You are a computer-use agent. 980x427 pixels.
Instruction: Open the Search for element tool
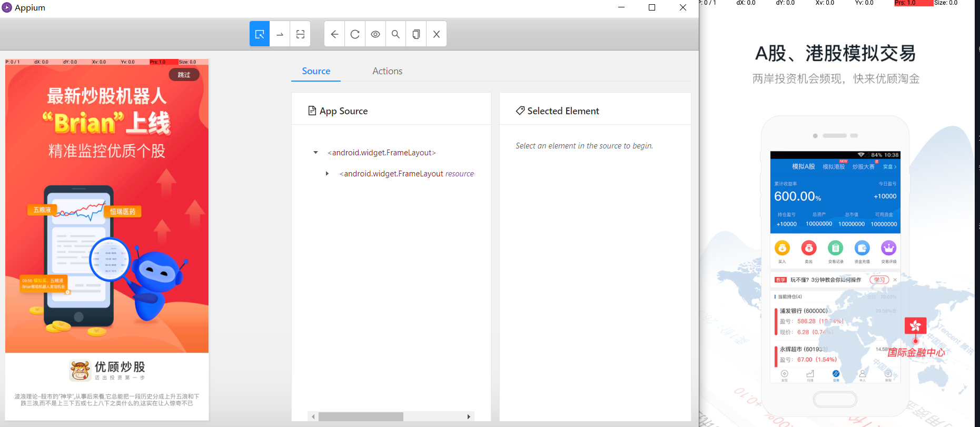pos(395,34)
